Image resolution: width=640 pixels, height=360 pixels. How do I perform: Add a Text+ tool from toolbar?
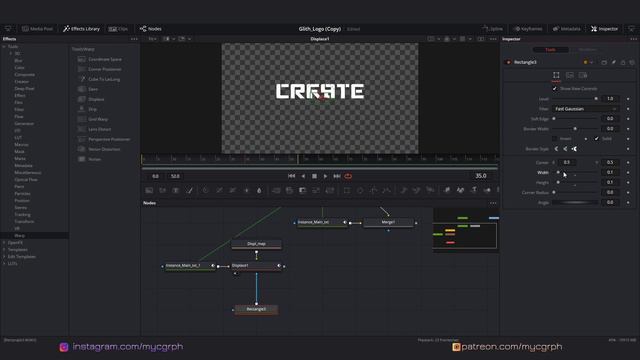pyautogui.click(x=176, y=190)
